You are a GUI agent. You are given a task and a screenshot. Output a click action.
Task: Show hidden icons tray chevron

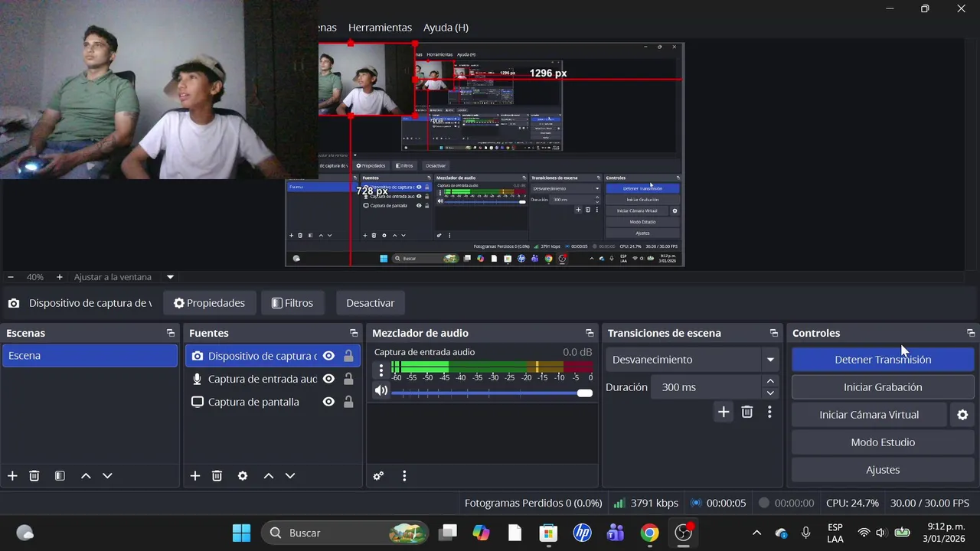[756, 533]
